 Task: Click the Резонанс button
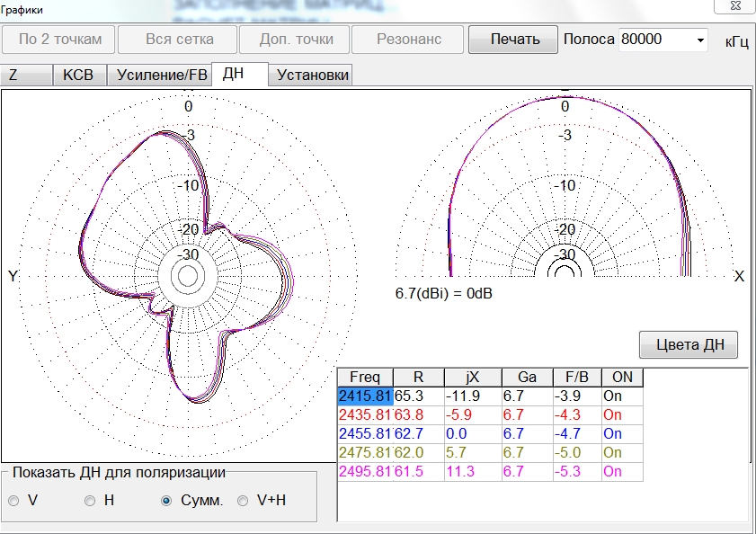[408, 40]
